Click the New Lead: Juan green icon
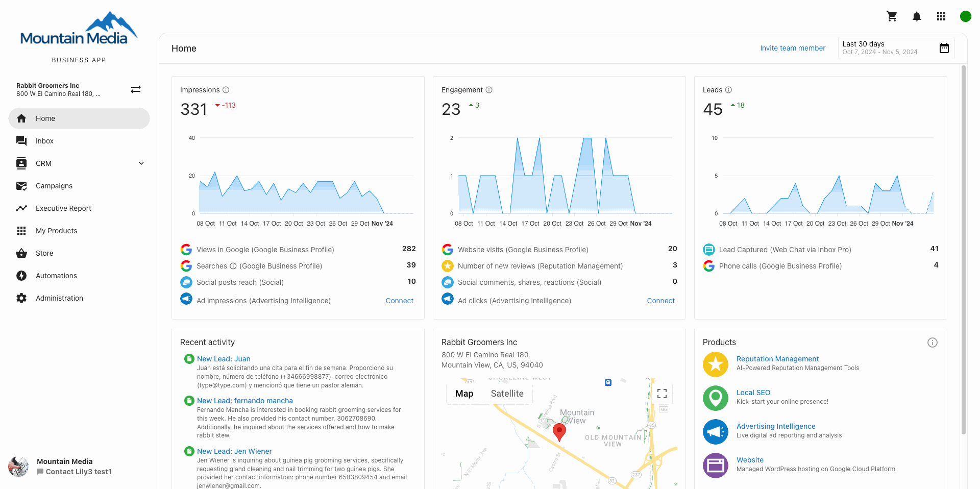This screenshot has height=489, width=980. click(x=189, y=359)
